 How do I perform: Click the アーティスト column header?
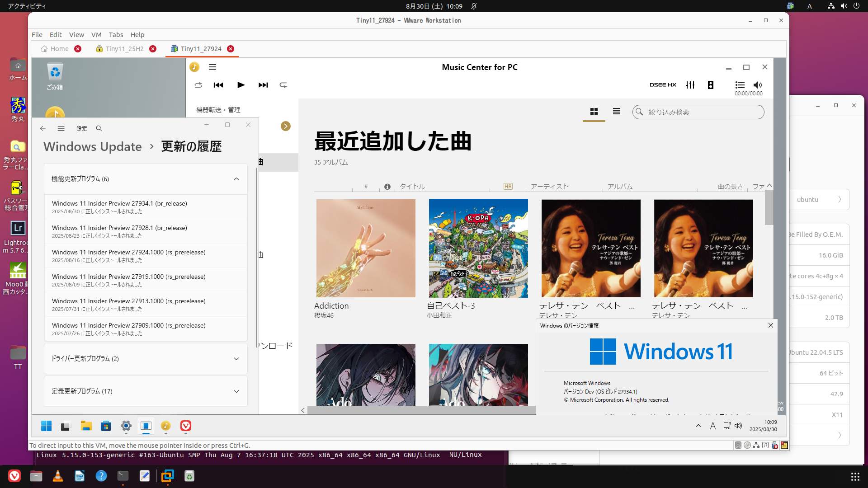click(x=550, y=187)
